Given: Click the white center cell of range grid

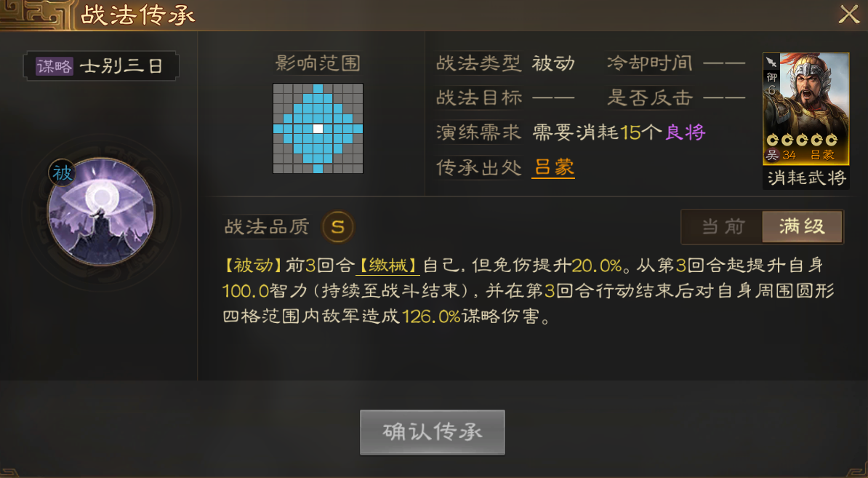Looking at the screenshot, I should coord(318,129).
